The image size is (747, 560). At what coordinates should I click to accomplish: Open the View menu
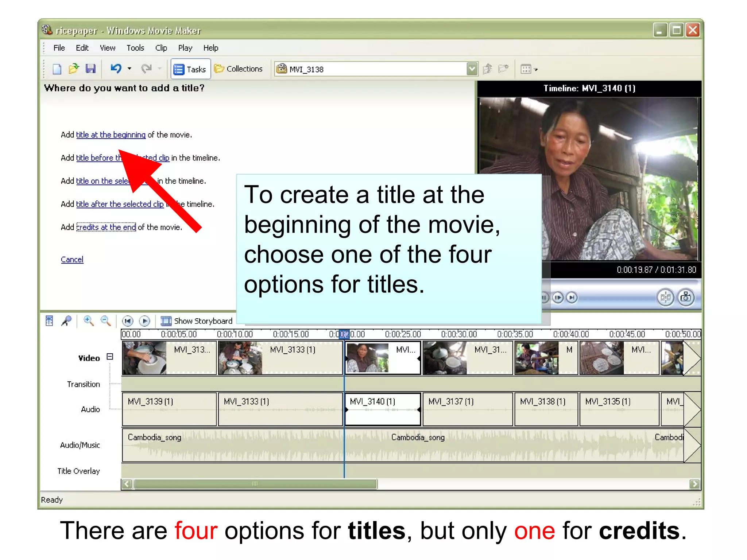click(108, 48)
